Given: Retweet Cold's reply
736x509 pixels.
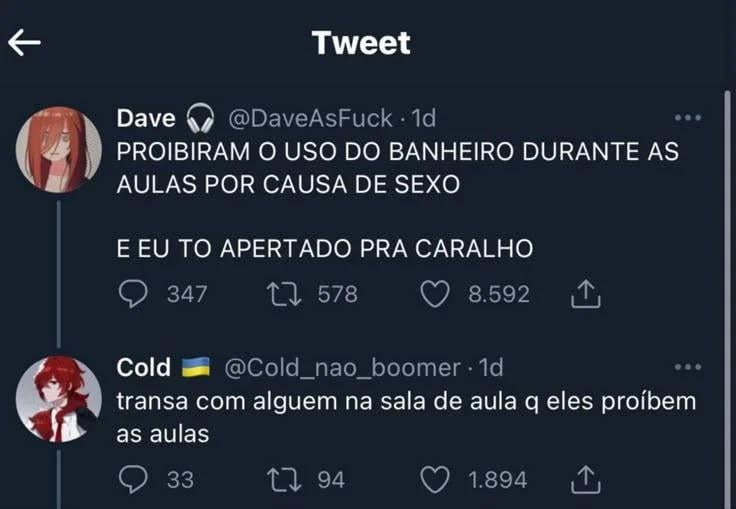Looking at the screenshot, I should click(284, 479).
